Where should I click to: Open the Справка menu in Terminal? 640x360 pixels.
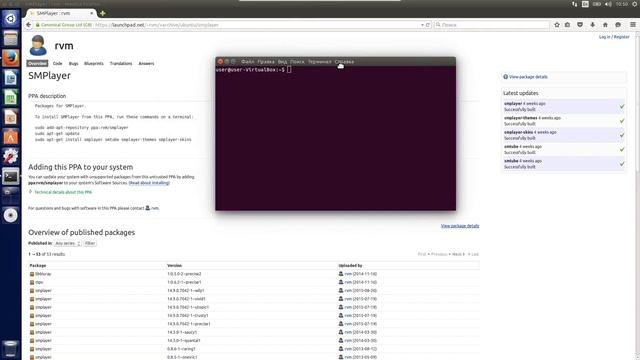pos(344,62)
